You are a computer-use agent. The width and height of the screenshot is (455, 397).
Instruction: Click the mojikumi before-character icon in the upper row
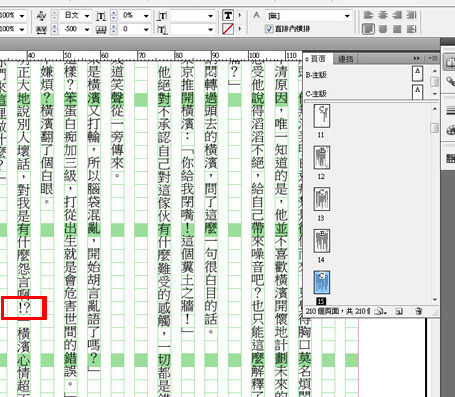162,16
